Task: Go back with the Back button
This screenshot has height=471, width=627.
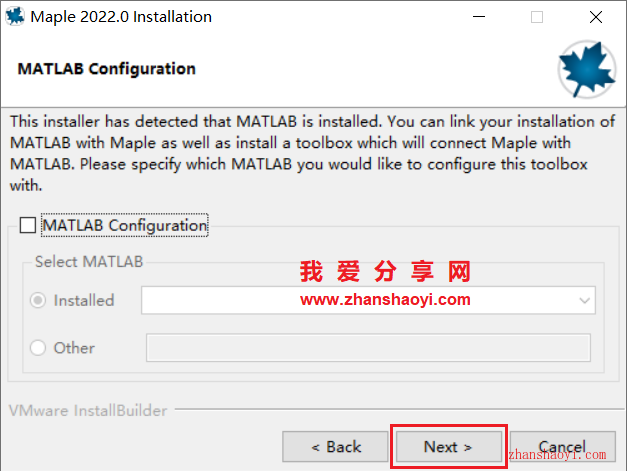Action: pos(335,447)
